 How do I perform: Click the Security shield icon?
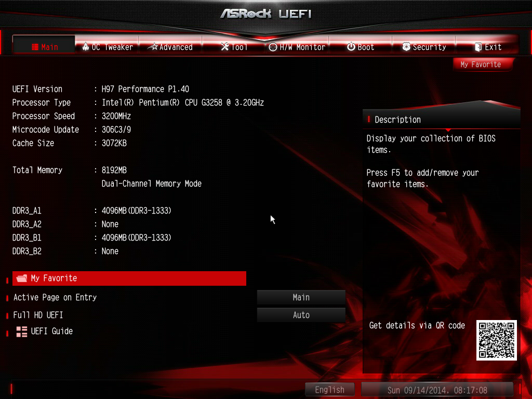pyautogui.click(x=406, y=46)
